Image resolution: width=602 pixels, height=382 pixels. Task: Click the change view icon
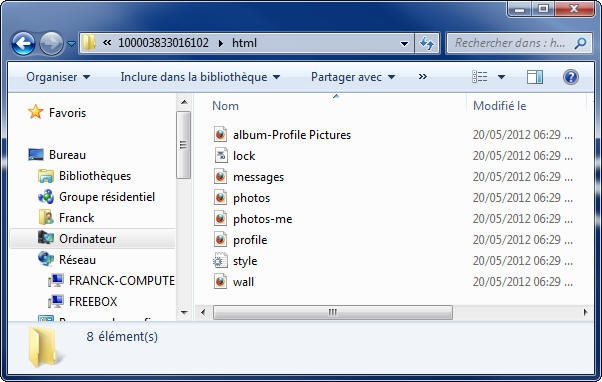point(480,77)
